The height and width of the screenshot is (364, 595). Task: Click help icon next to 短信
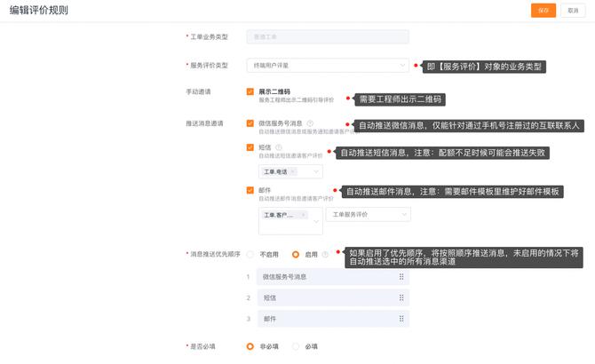[279, 147]
